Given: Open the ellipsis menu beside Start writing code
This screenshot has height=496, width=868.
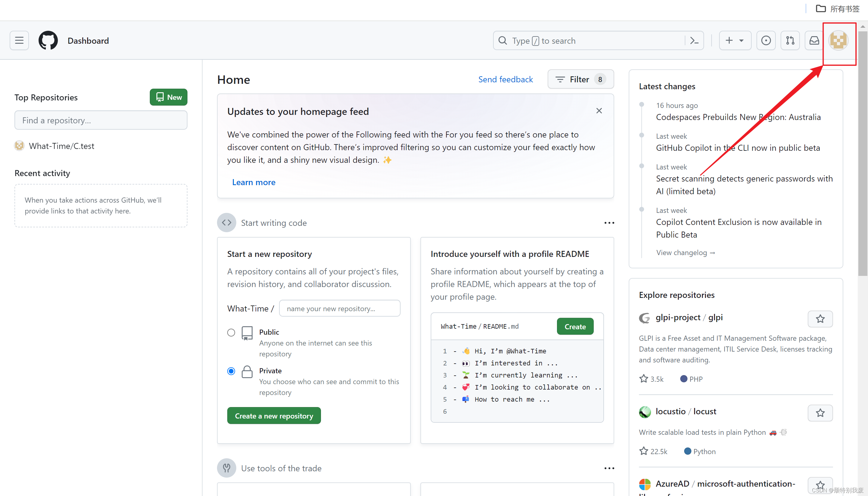Looking at the screenshot, I should point(609,223).
